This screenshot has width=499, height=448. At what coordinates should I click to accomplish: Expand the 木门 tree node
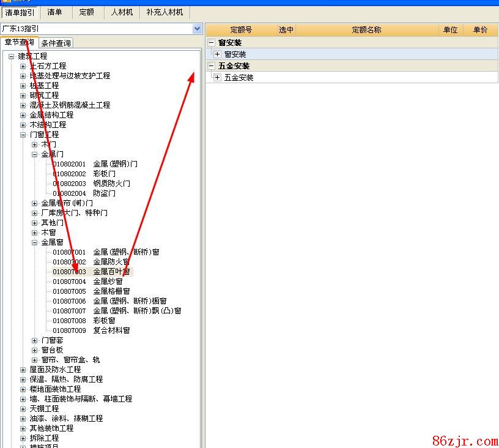tap(35, 144)
